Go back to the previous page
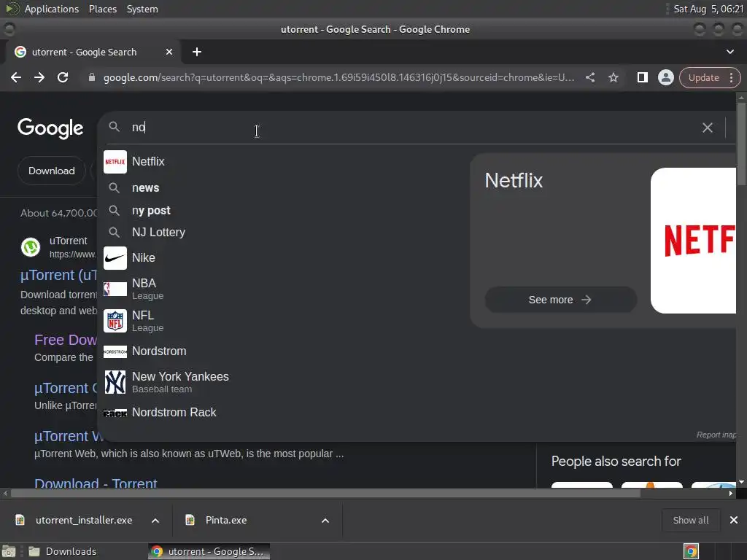 (x=16, y=77)
